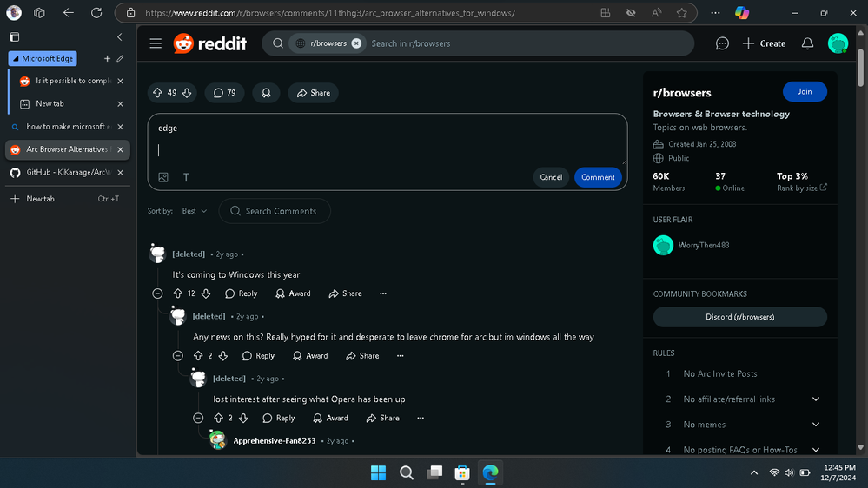
Task: Edit the Microsoft Edge tab group
Action: click(120, 58)
